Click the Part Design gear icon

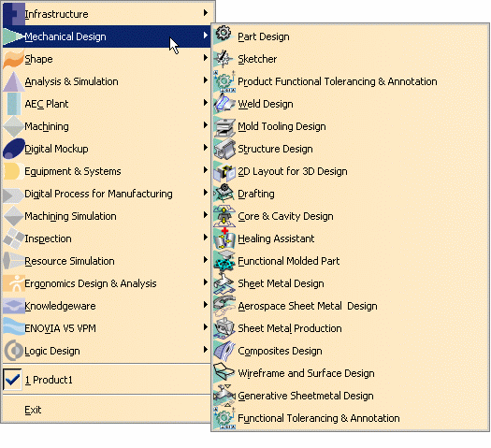(224, 34)
